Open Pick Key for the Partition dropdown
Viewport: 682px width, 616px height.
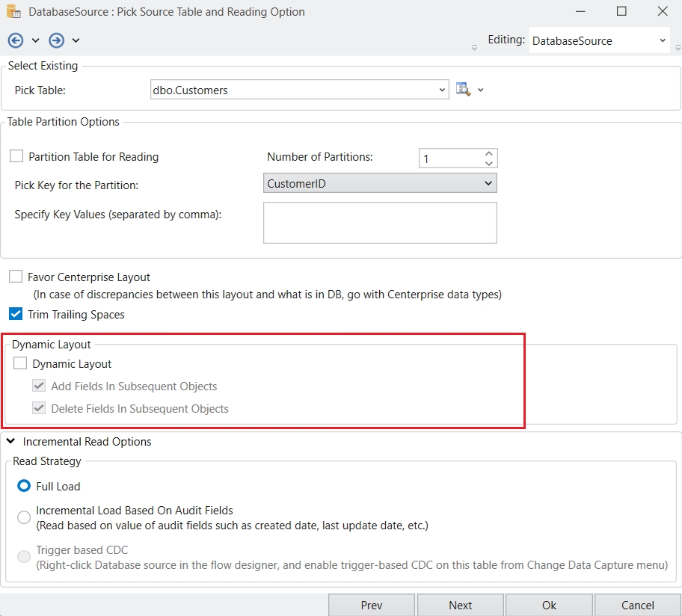[488, 183]
